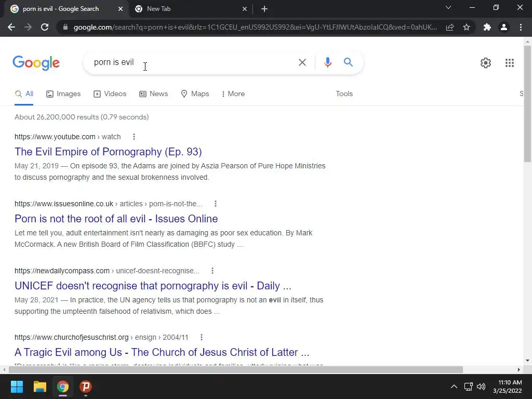
Task: Open options for the churchofjesuschrist.org result
Action: click(202, 337)
